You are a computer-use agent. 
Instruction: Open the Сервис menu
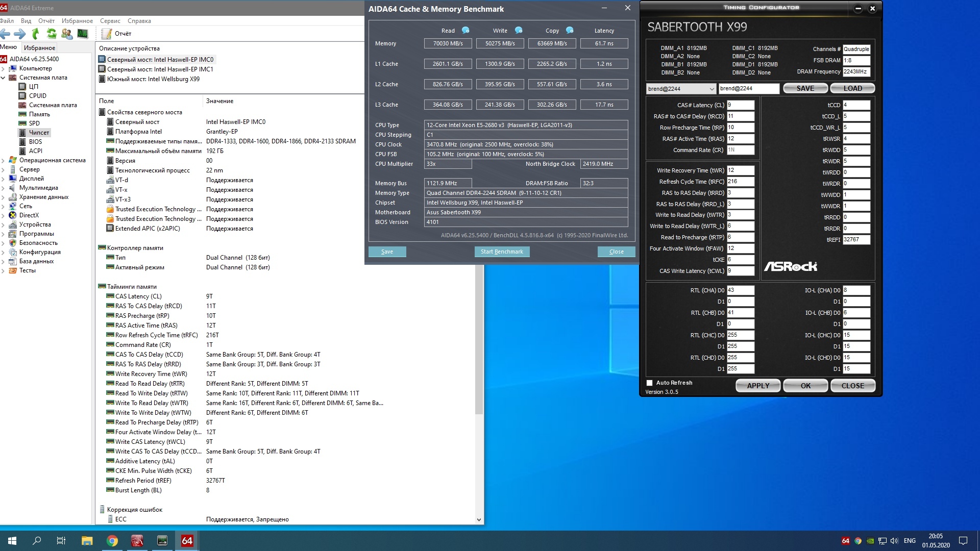tap(110, 21)
